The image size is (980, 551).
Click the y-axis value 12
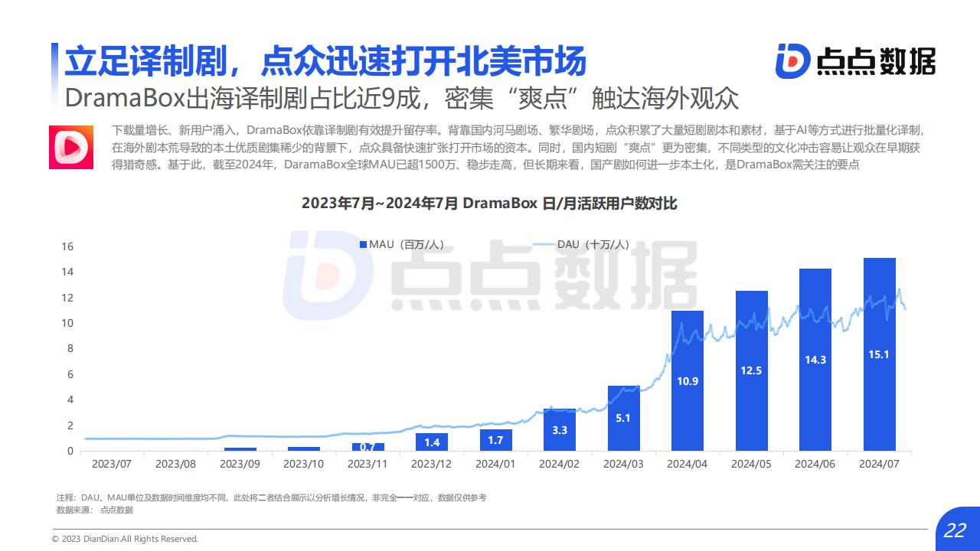[67, 298]
